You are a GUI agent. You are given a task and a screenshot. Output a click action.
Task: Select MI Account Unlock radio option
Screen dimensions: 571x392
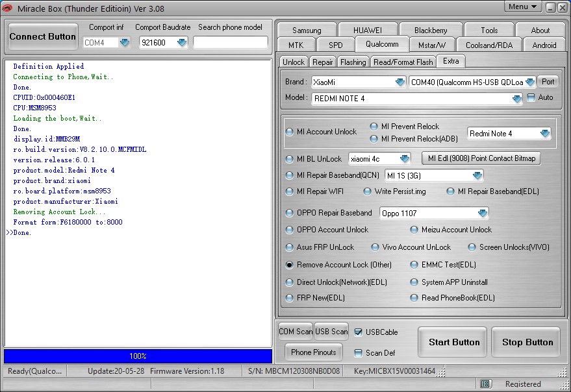(290, 132)
